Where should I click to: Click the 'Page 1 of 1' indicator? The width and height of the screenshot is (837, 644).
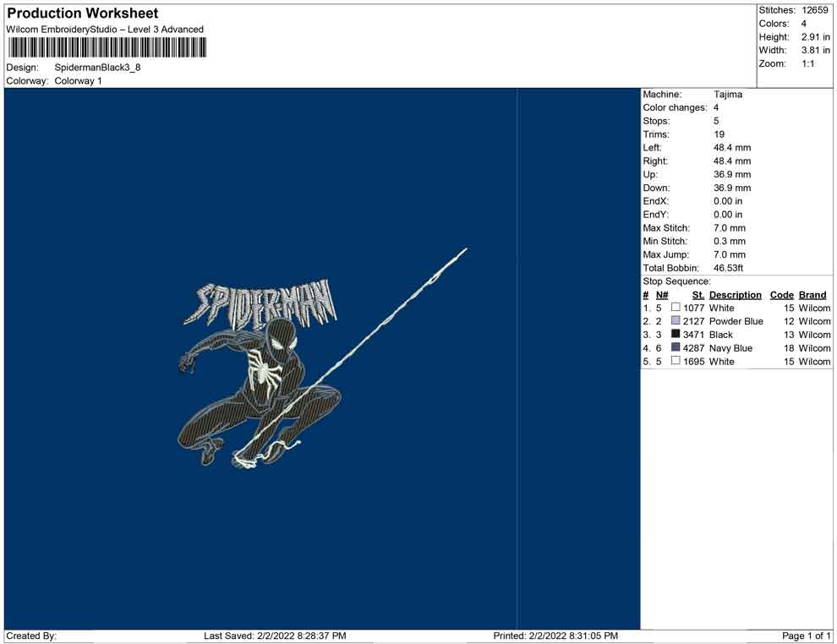(x=806, y=636)
